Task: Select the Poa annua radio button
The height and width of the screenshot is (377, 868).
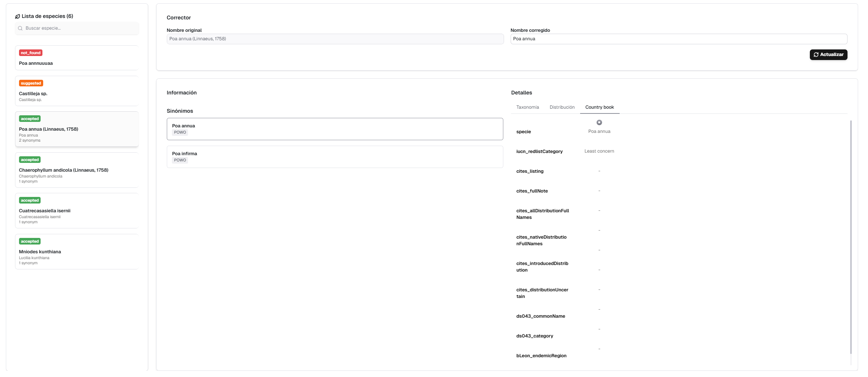Action: coord(599,123)
